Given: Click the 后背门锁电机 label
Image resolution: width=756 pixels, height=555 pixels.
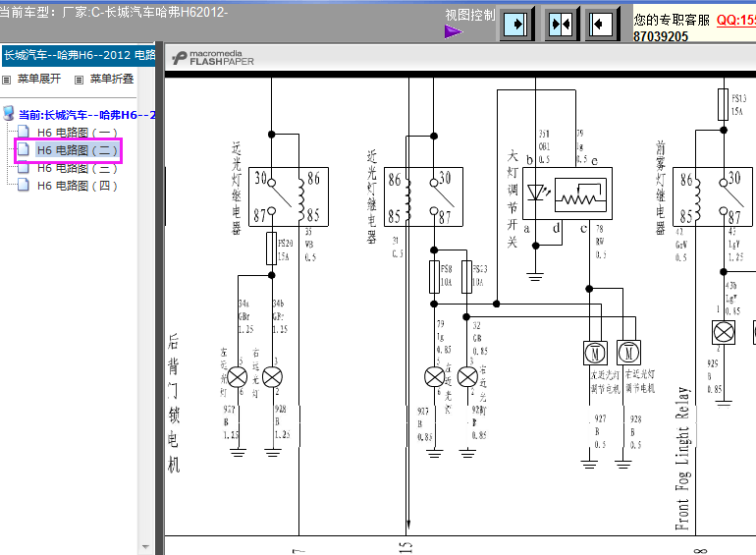Looking at the screenshot, I should pyautogui.click(x=174, y=403).
